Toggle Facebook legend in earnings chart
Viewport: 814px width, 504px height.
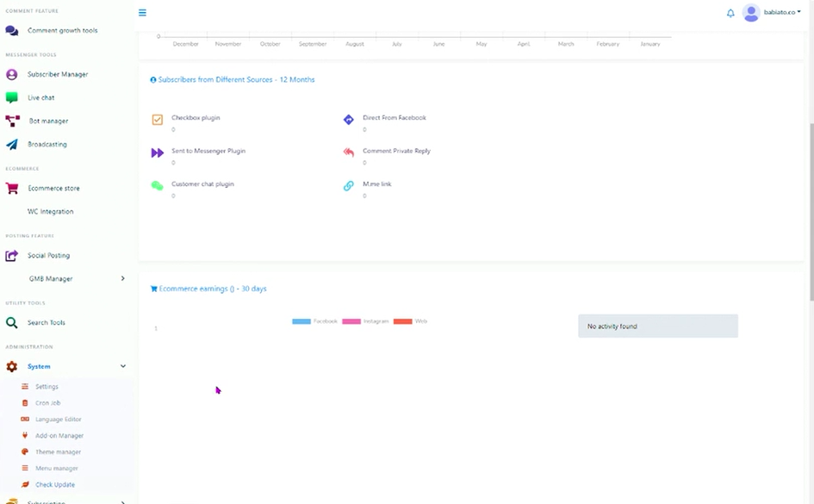tap(314, 321)
